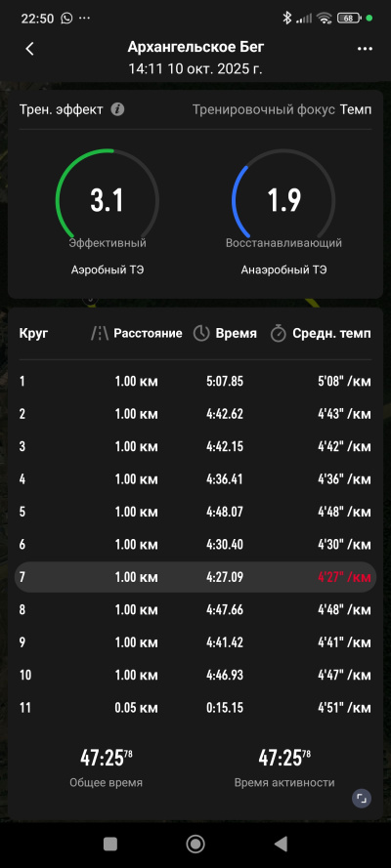This screenshot has height=868, width=391.
Task: Tap the Тренировочный фокус Темп label
Action: tap(282, 109)
